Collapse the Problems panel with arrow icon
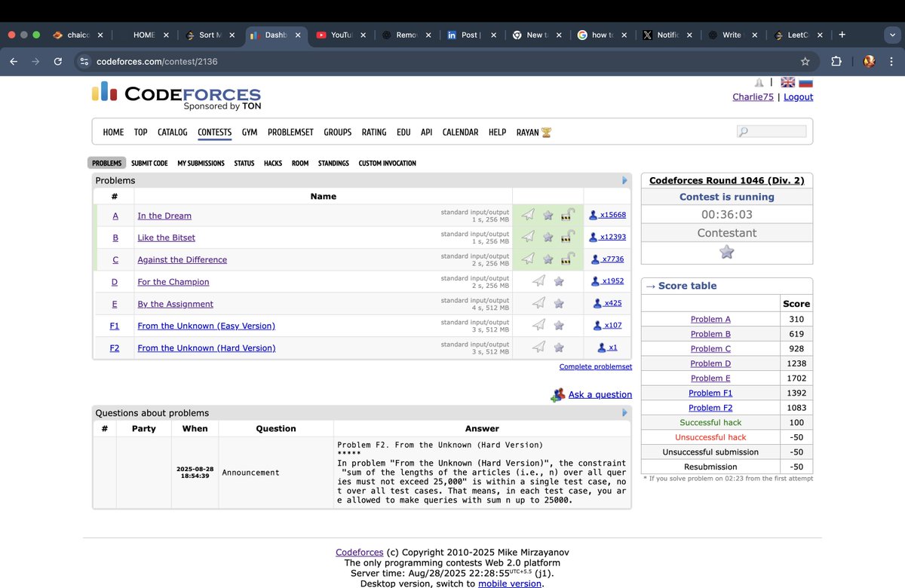The image size is (905, 588). 624,181
